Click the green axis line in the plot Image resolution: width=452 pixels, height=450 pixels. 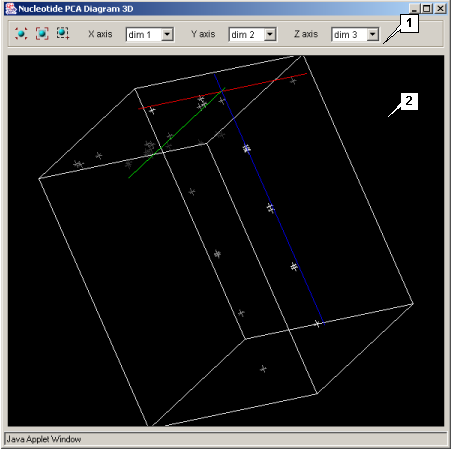tap(177, 133)
